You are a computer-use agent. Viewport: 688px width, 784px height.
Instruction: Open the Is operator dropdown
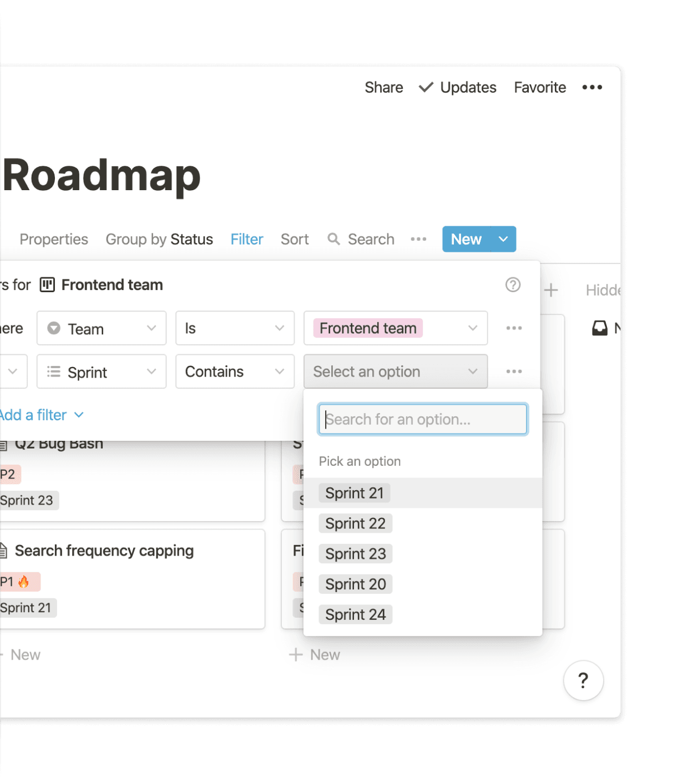tap(235, 328)
